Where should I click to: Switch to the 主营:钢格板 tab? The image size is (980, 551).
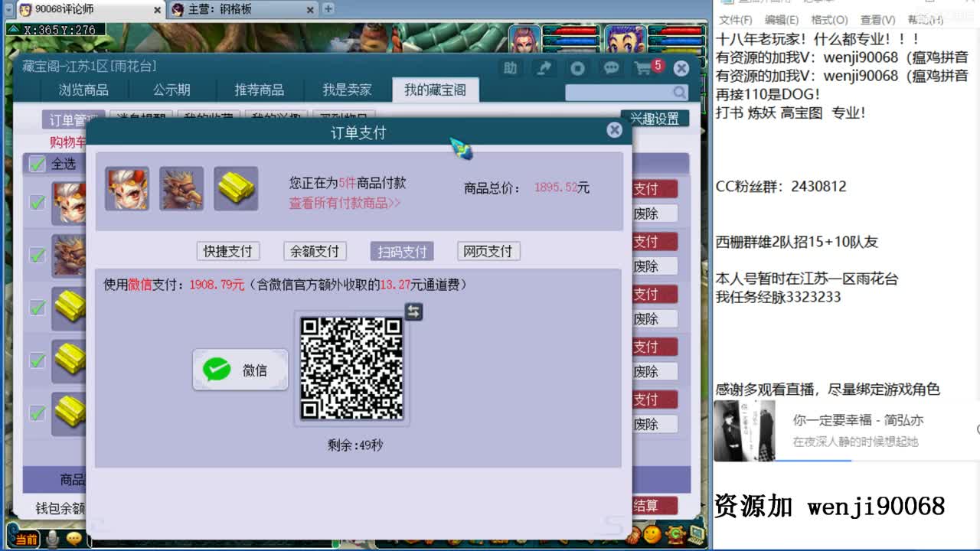(242, 10)
